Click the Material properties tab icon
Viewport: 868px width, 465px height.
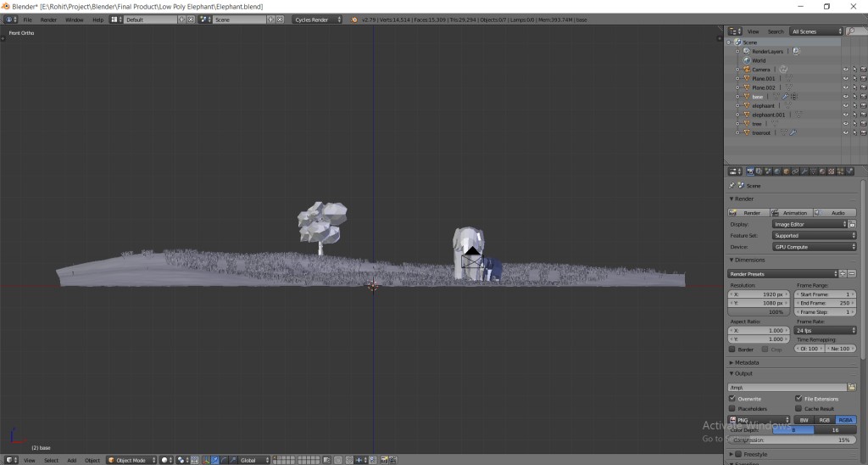coord(823,171)
